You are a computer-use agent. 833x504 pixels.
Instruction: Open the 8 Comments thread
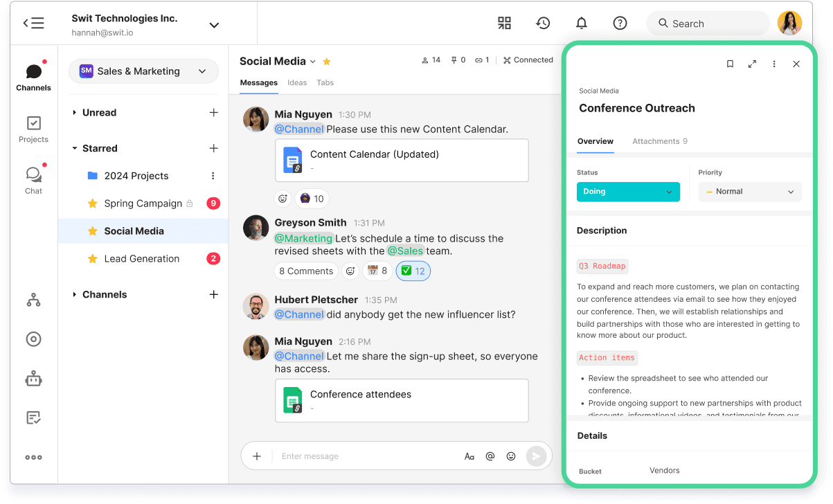306,271
